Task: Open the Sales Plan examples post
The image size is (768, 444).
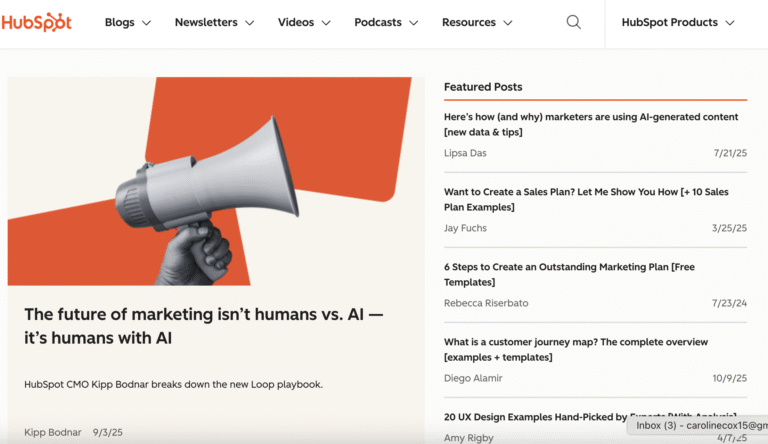Action: coord(586,199)
